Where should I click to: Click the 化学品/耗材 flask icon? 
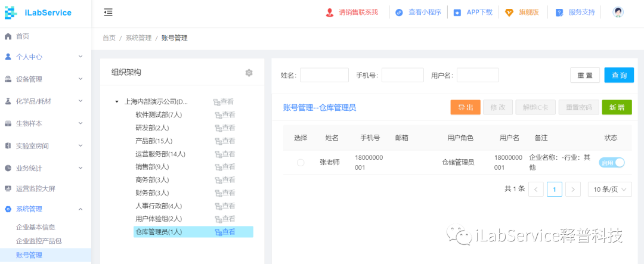click(8, 101)
